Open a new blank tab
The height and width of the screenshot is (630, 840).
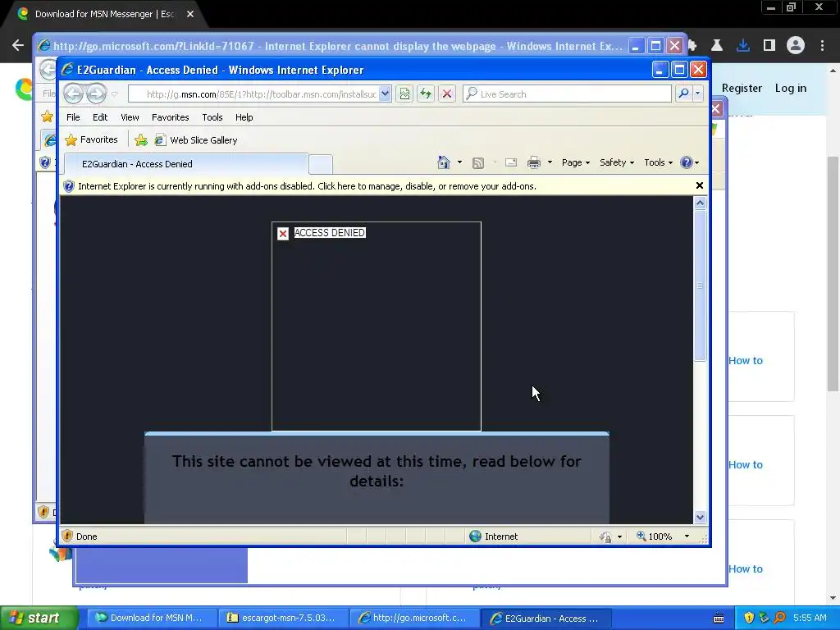tap(321, 164)
